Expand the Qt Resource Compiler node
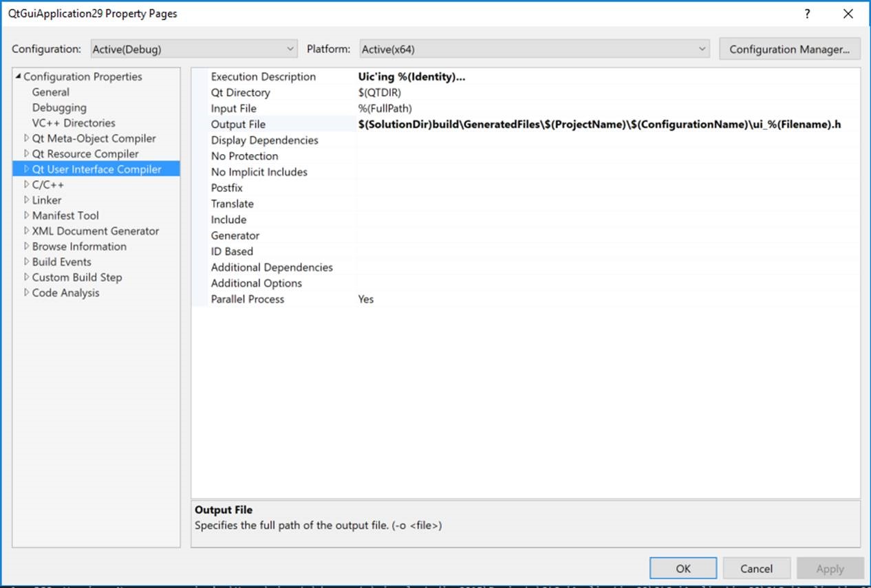871x588 pixels. click(x=27, y=154)
